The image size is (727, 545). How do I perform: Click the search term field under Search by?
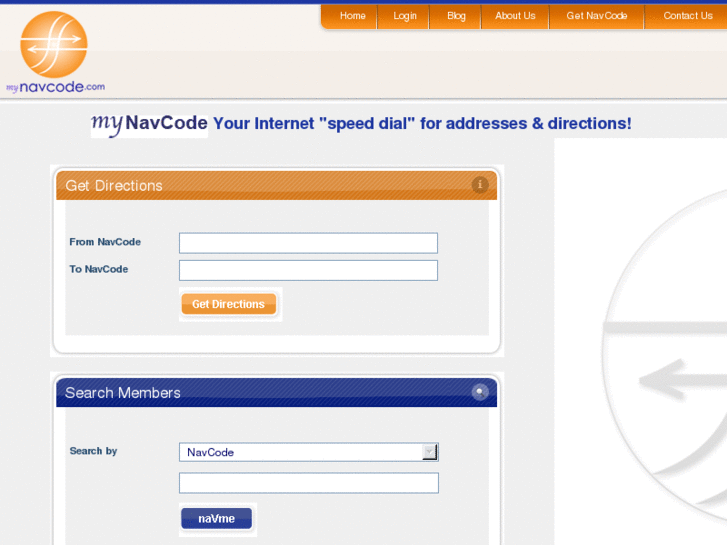click(309, 483)
